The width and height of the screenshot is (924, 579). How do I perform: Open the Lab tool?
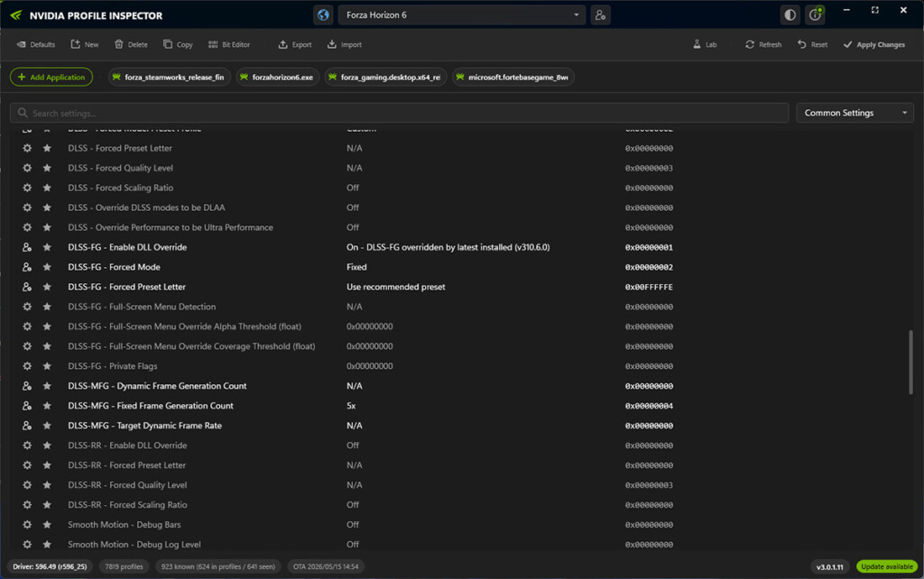pyautogui.click(x=705, y=45)
